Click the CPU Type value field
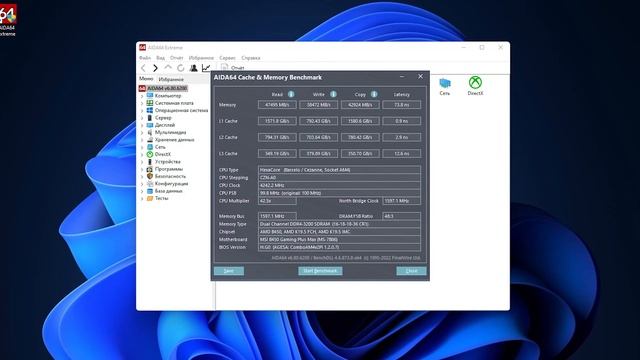 339,170
